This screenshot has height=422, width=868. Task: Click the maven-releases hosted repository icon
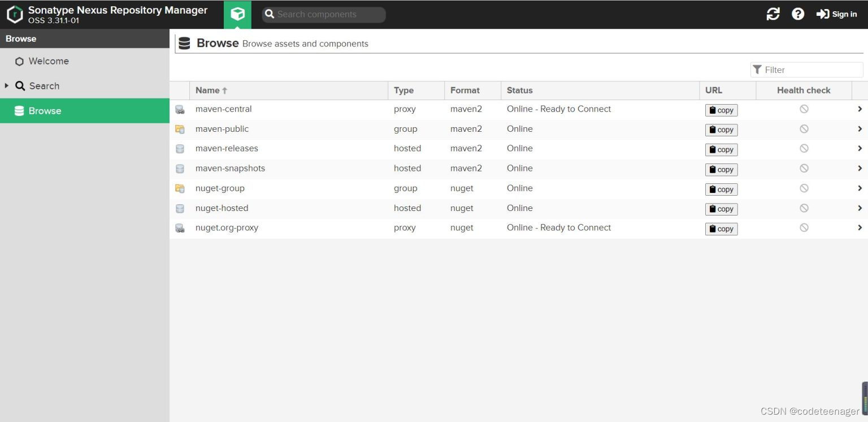(180, 149)
